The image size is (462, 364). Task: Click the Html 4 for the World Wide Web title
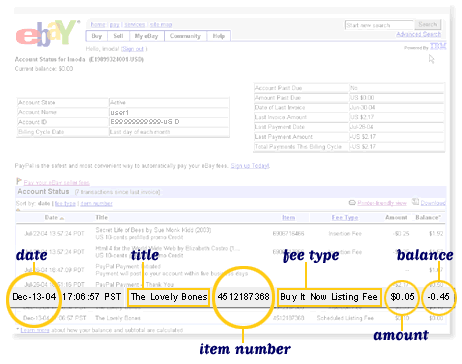[x=167, y=248]
